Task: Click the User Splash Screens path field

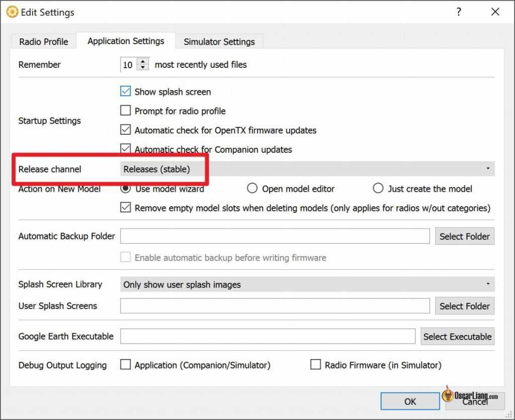Action: 275,306
